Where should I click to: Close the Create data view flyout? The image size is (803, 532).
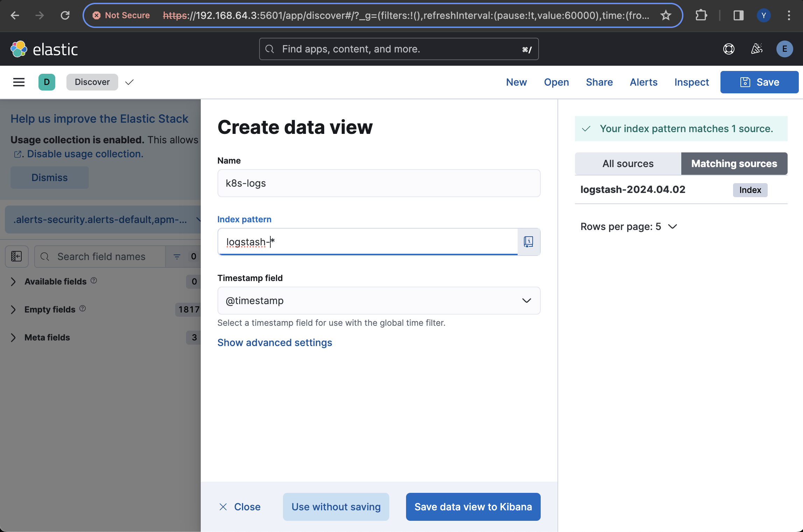(x=240, y=507)
